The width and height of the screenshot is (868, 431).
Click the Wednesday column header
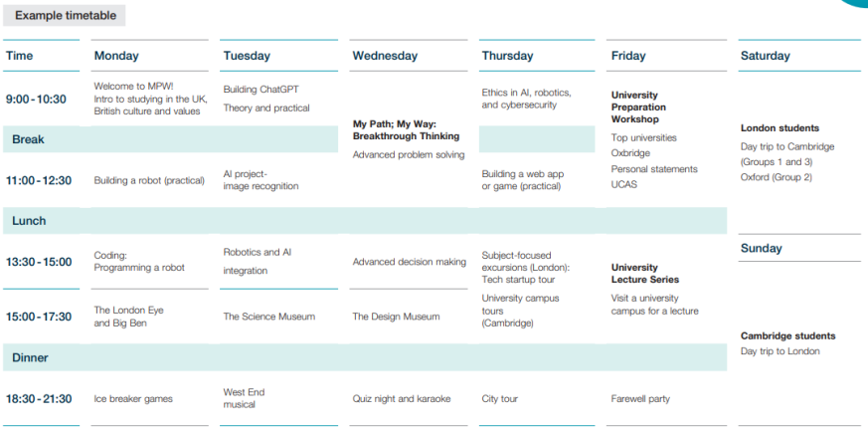(x=385, y=56)
